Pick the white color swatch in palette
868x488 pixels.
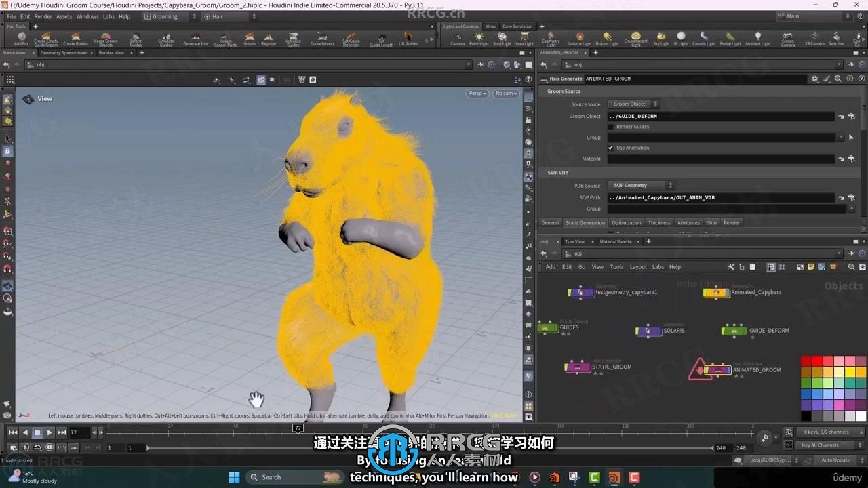(861, 416)
